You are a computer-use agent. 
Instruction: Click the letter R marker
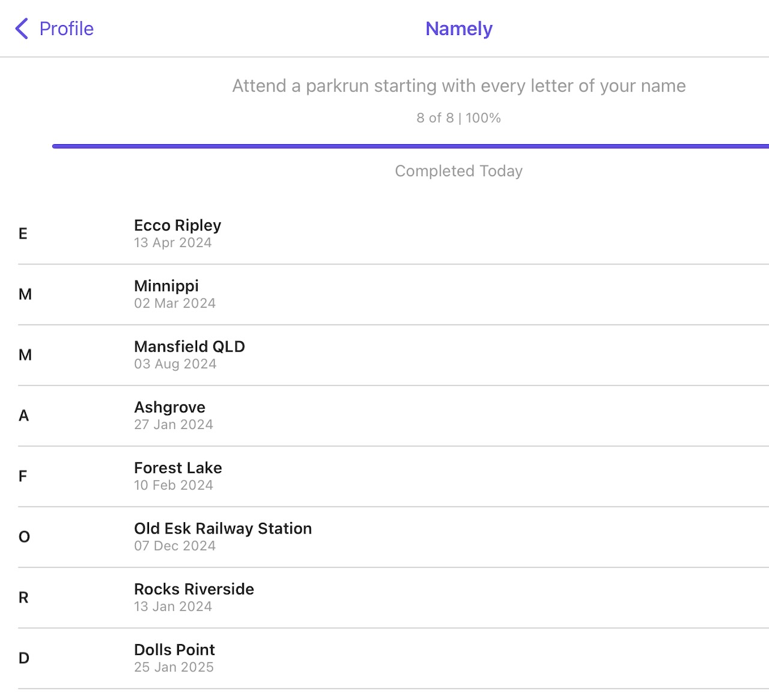(23, 598)
